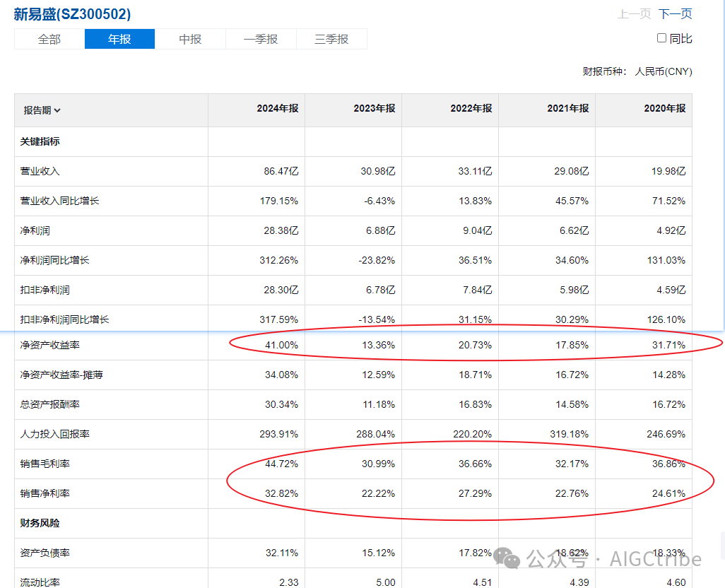Click the 32.82% net margin value
This screenshot has width=725, height=588.
[281, 493]
